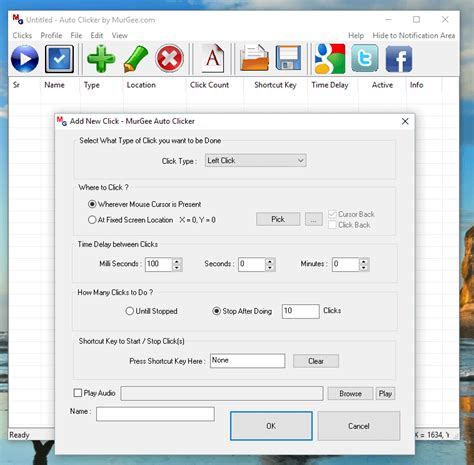The image size is (474, 465).
Task: Select At Fixed Screen Location option
Action: point(92,220)
